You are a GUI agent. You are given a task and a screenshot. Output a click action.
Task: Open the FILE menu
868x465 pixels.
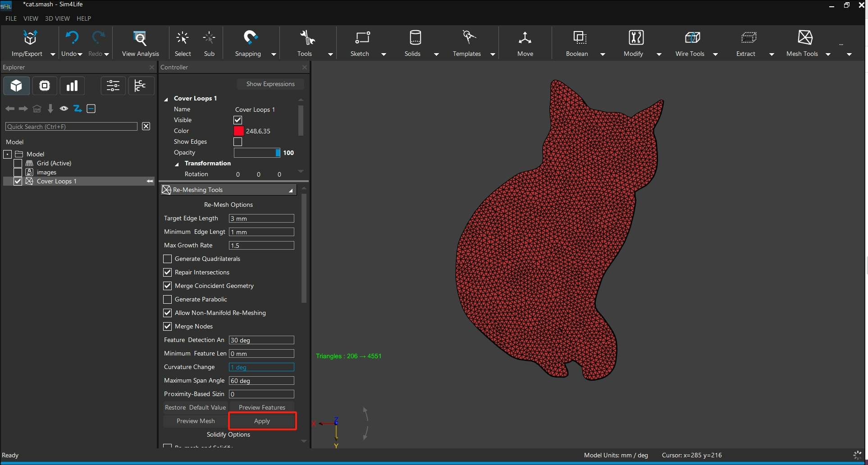click(x=11, y=18)
